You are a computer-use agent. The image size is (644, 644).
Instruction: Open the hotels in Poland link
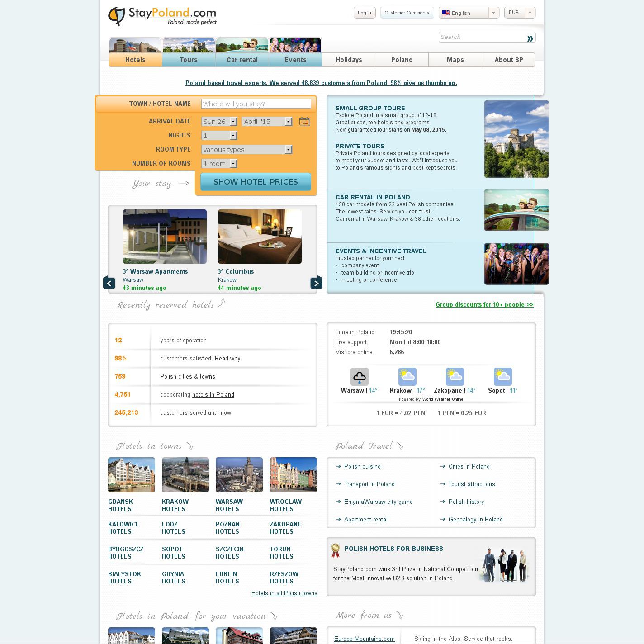213,394
